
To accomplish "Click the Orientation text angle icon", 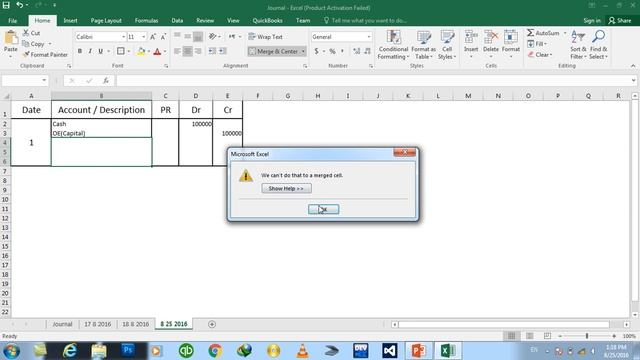I will point(212,36).
